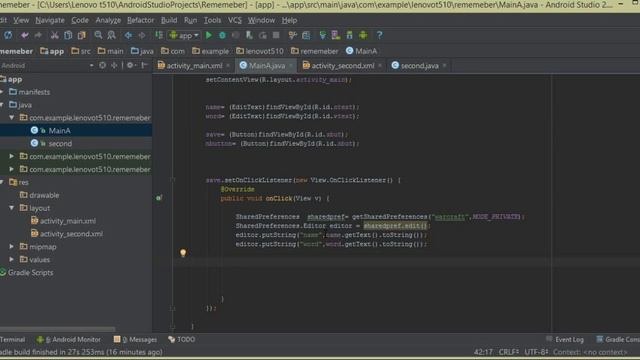Click the Sync Project toolbar icon
Viewport: 640px width, 360px height.
click(8, 36)
